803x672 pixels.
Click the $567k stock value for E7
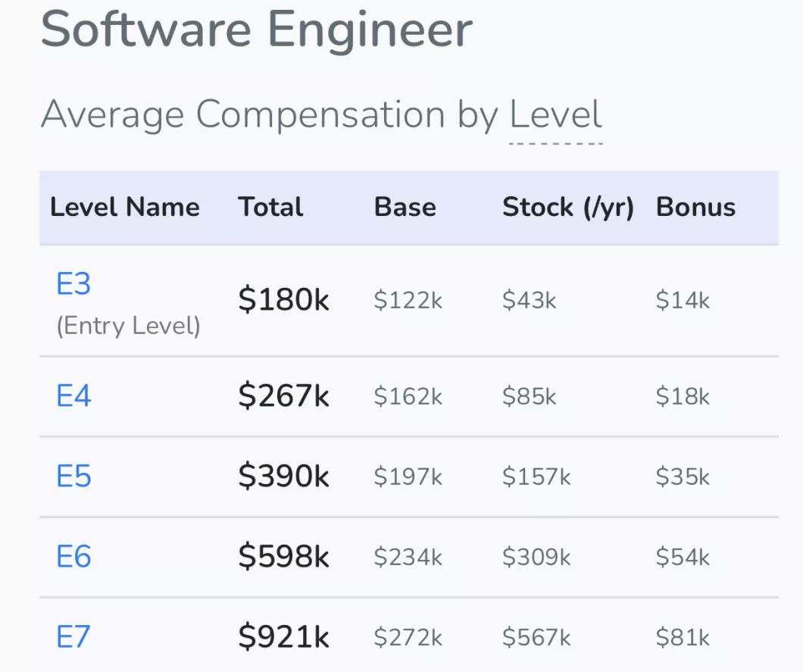click(x=536, y=637)
